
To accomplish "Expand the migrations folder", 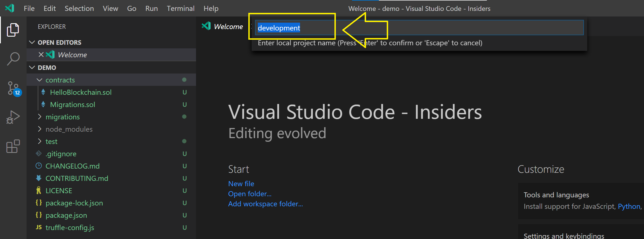I will [39, 117].
